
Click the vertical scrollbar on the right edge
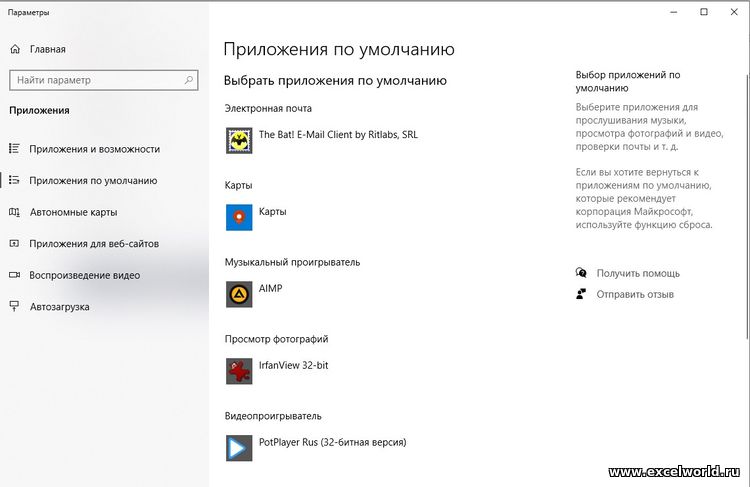(x=748, y=206)
